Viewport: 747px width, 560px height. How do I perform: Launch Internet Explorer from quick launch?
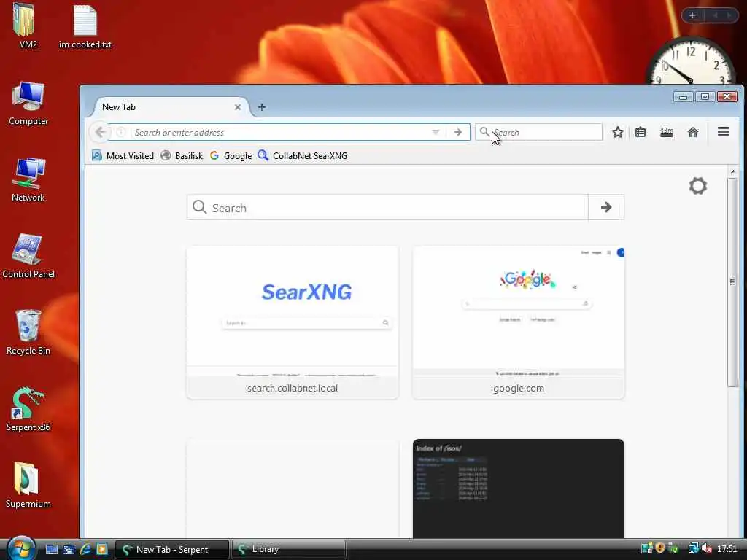[85, 549]
